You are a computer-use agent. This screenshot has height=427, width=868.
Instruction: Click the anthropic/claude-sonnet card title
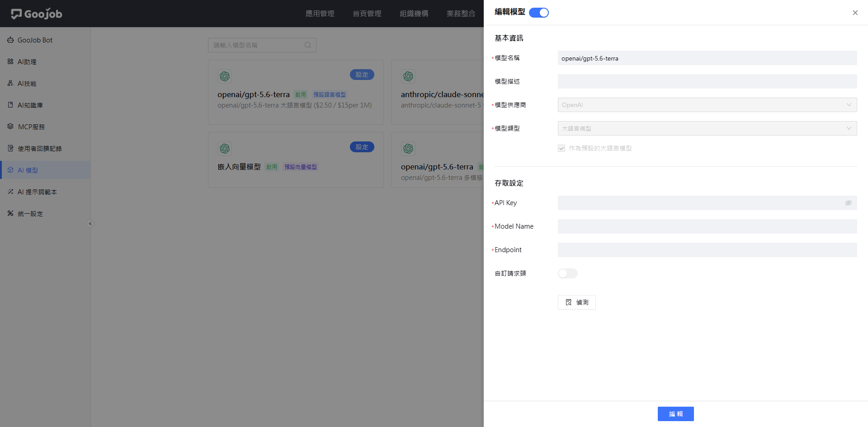point(442,94)
